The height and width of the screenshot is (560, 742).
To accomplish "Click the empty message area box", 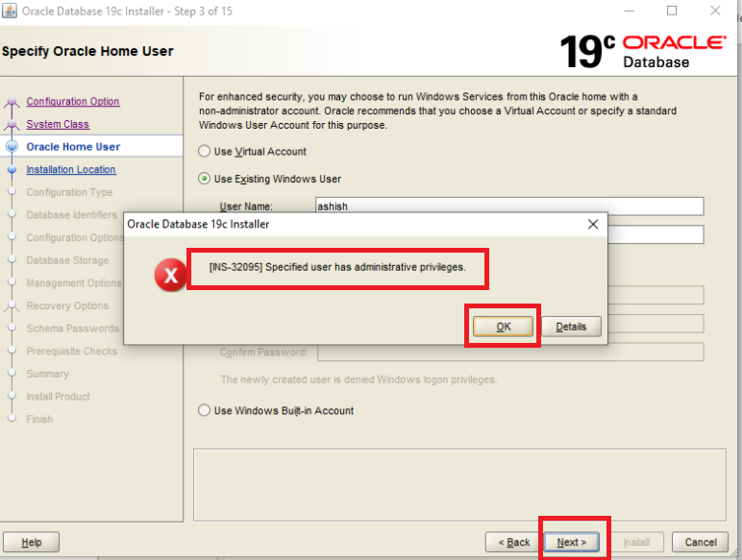I will [x=459, y=485].
